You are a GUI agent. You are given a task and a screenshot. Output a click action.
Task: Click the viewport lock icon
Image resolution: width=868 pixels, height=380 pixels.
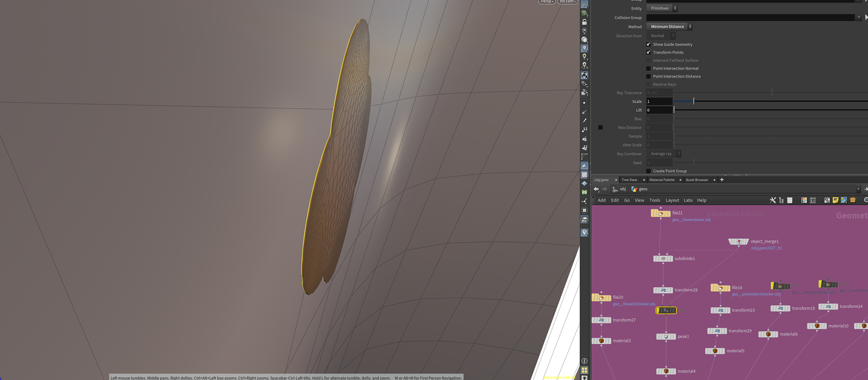click(585, 22)
